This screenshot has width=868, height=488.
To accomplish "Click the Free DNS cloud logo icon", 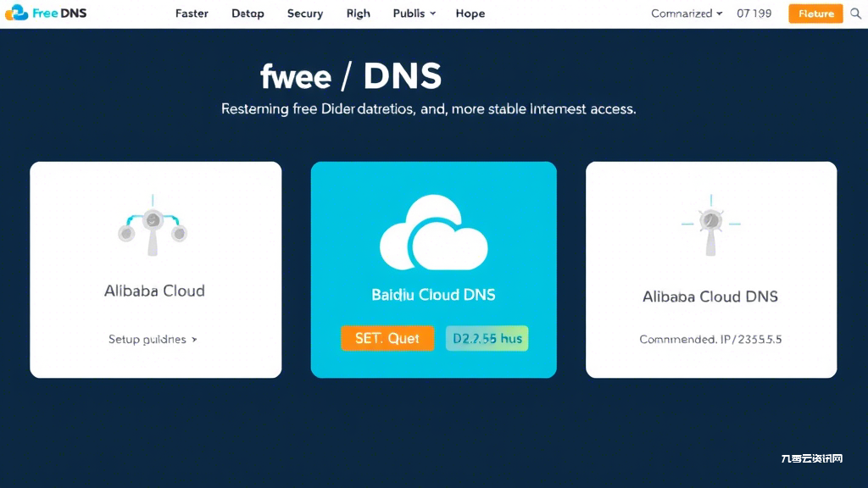I will (16, 13).
